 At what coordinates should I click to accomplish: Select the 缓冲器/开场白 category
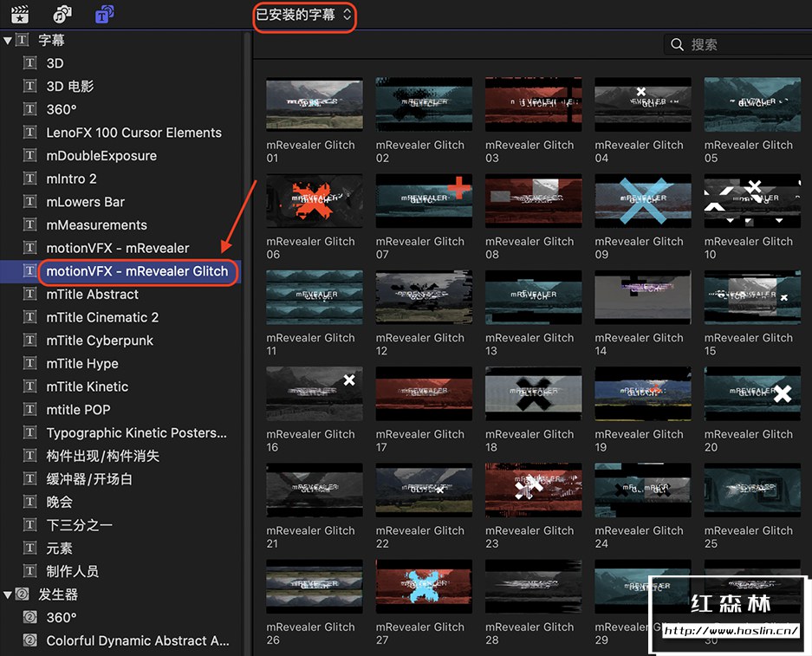[89, 479]
